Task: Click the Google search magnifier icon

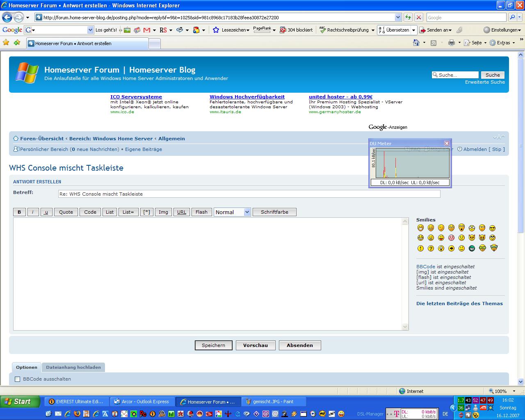Action: coord(512,17)
